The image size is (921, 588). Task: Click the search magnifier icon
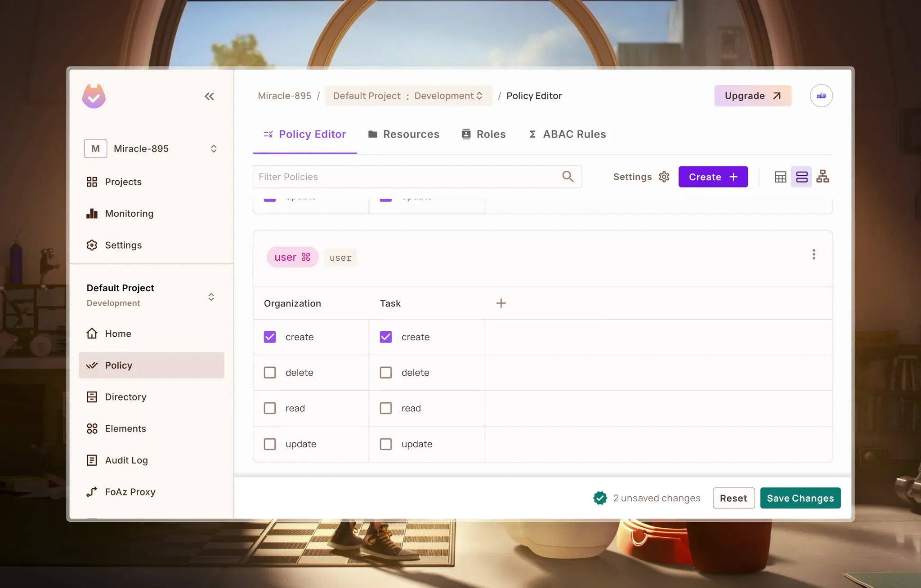pyautogui.click(x=568, y=177)
